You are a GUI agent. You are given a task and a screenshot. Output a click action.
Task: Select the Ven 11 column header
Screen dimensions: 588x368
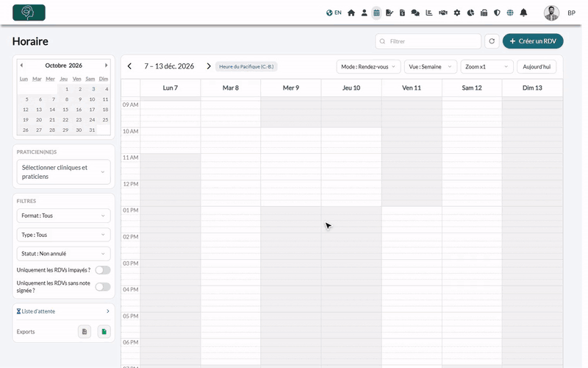click(412, 88)
